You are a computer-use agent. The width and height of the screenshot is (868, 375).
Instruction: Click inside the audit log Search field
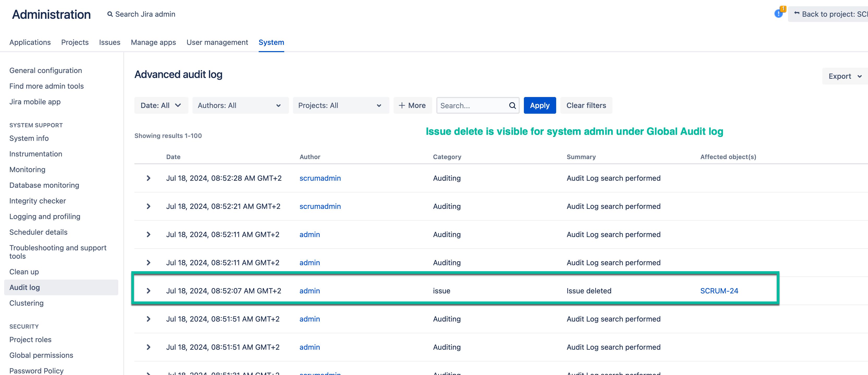(x=472, y=106)
